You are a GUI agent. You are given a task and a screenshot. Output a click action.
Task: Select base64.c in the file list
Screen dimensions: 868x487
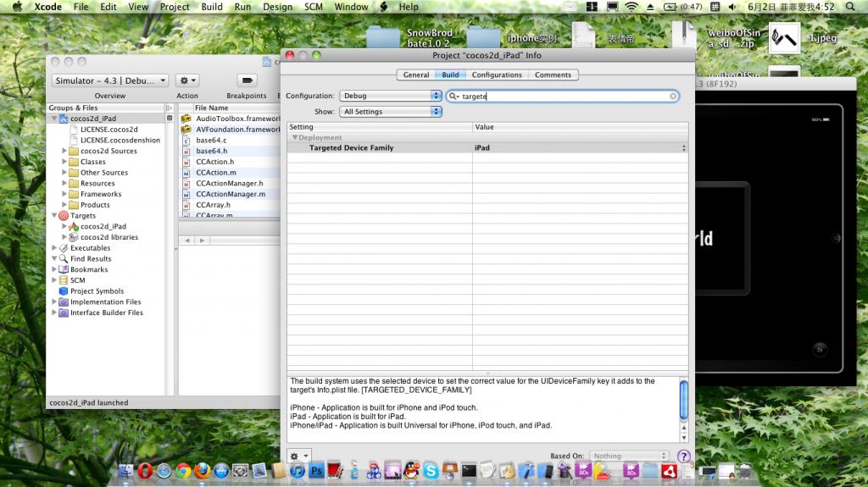point(211,140)
